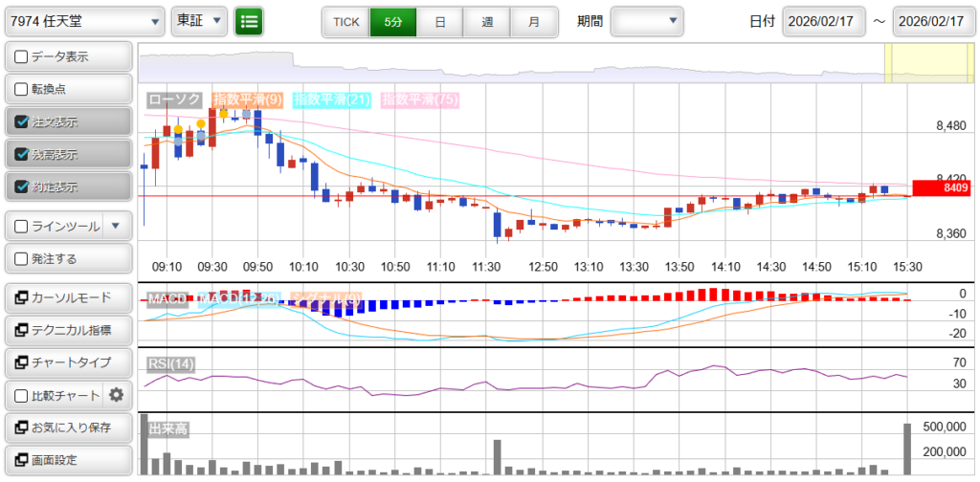Open comparison chart gear settings
The image size is (980, 482).
(117, 395)
